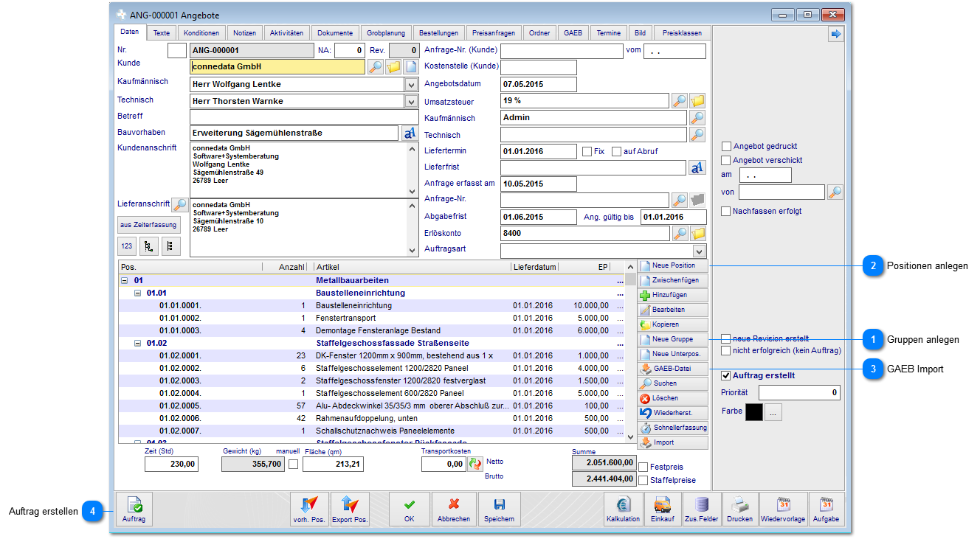Toggle the manuell weight checkbox
Image resolution: width=980 pixels, height=539 pixels.
coord(293,465)
